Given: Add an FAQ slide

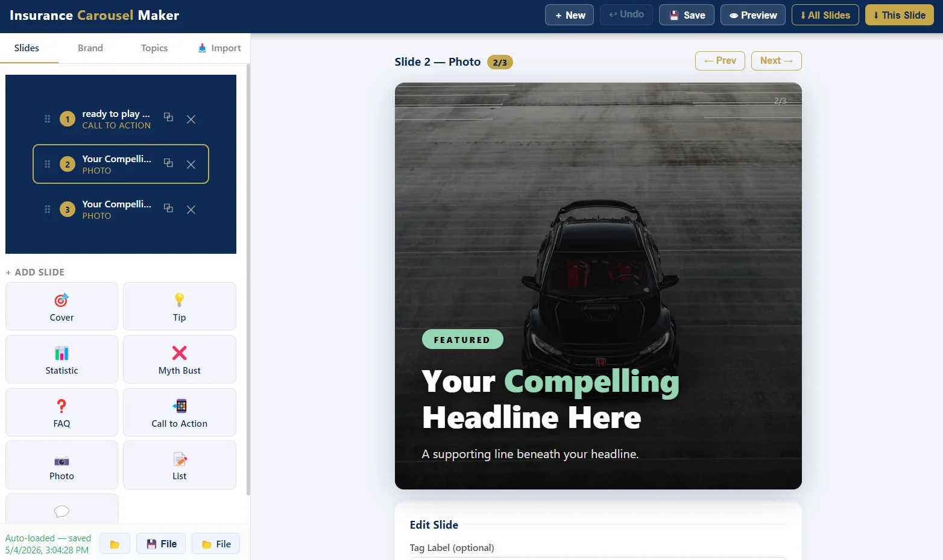Looking at the screenshot, I should pos(61,412).
